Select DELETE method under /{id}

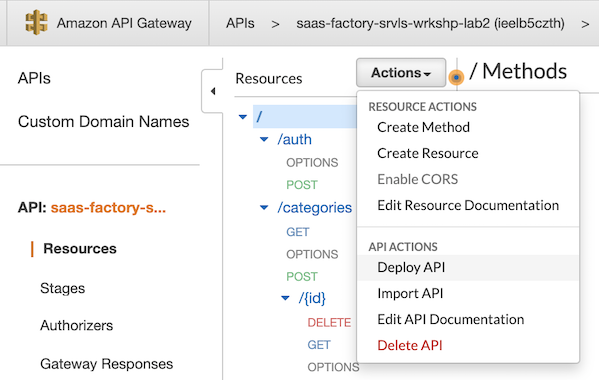[x=329, y=323]
